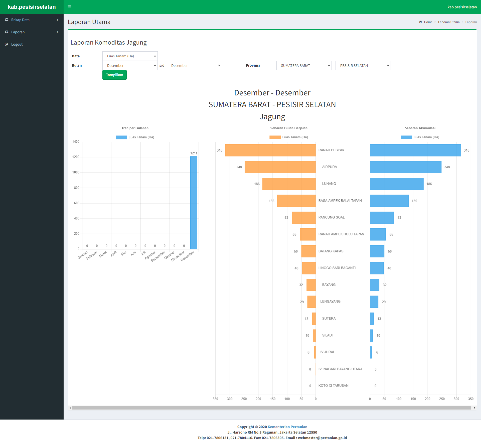Click the Rekap Data inbox icon
Image resolution: width=481 pixels, height=448 pixels.
pyautogui.click(x=7, y=20)
